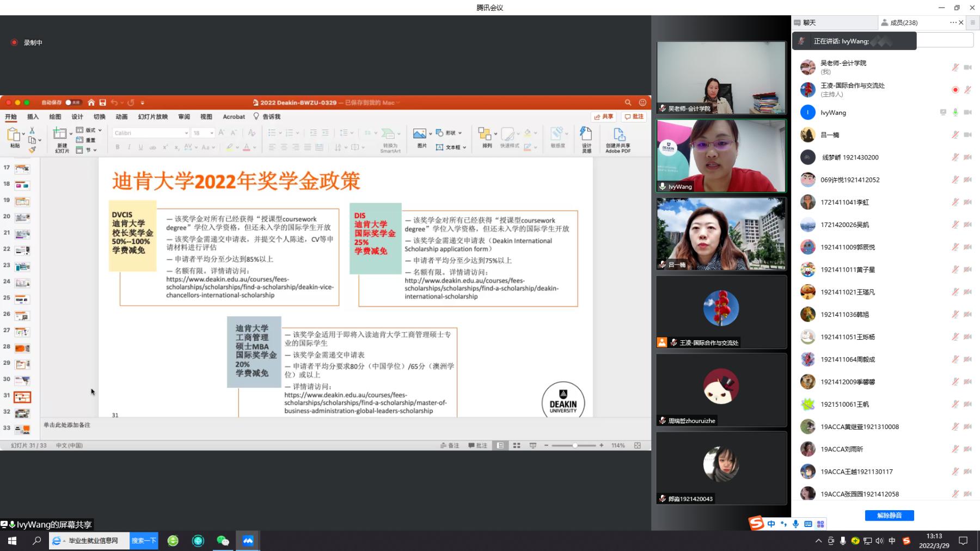980x551 pixels.
Task: Toggle IvyWang's green microphone in member list
Action: pyautogui.click(x=955, y=112)
